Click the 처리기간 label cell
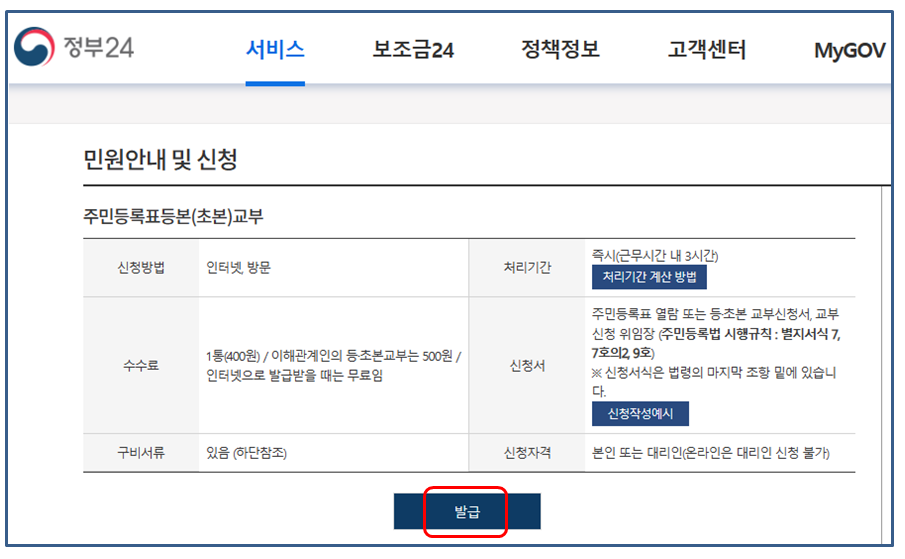The height and width of the screenshot is (559, 905). point(527,268)
